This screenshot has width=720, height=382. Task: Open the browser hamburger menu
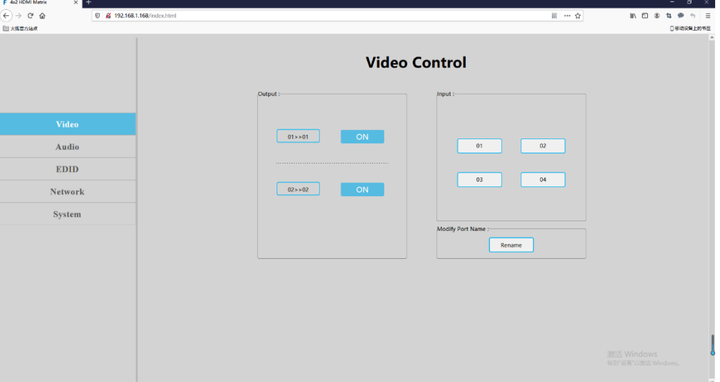[x=708, y=16]
